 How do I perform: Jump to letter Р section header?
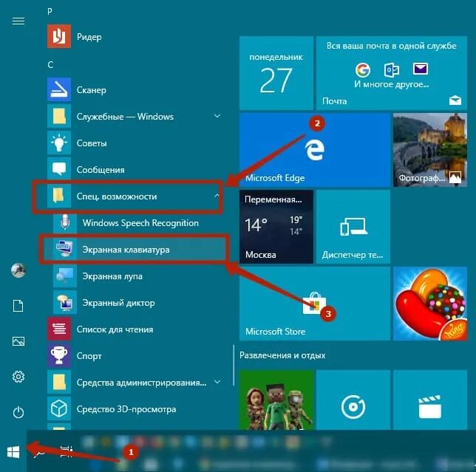(x=50, y=12)
